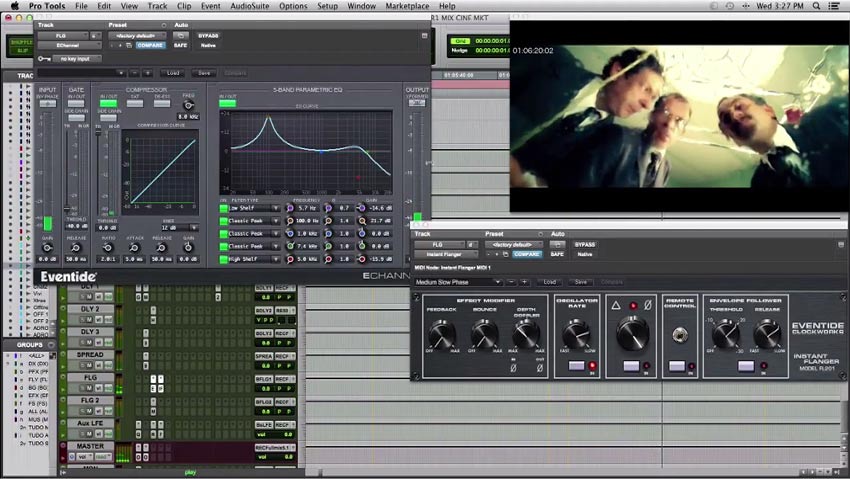Disable the High Shelf band ON button

(223, 260)
